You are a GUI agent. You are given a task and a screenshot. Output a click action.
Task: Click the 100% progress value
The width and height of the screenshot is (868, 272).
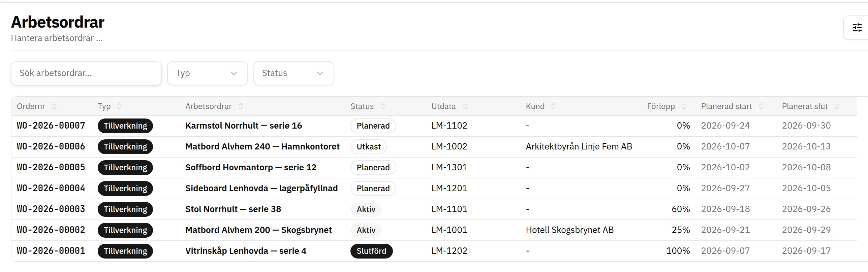pos(678,251)
